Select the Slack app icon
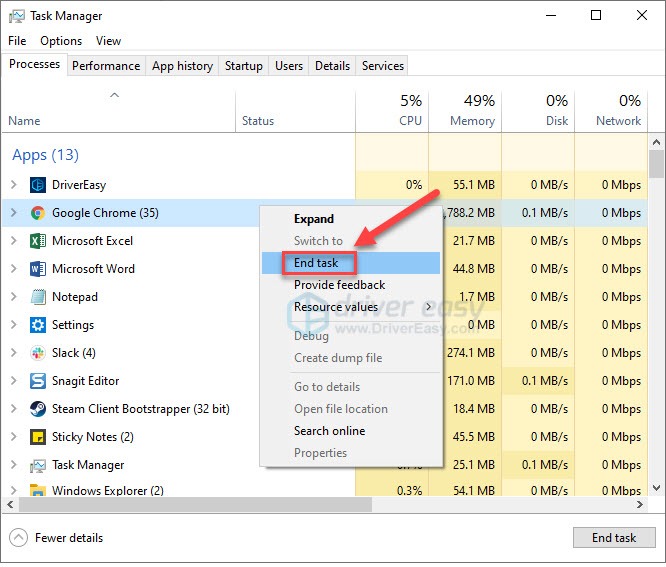The width and height of the screenshot is (666, 567). (x=38, y=353)
